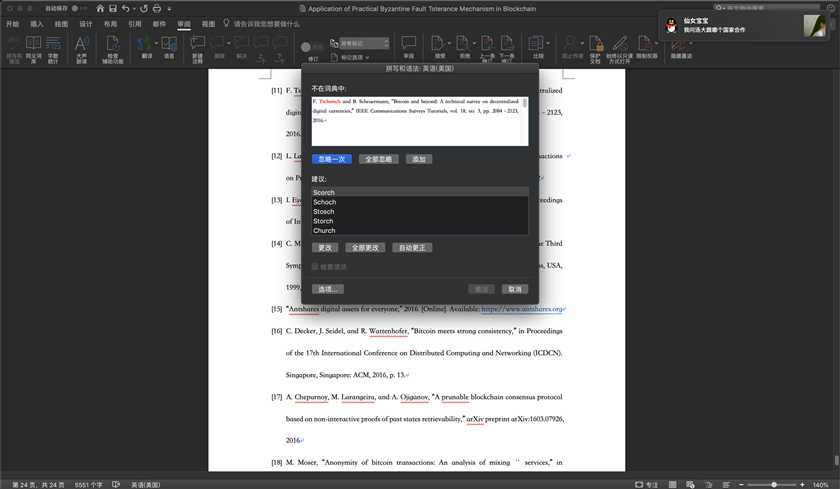Adjust the zoom slider in status bar
This screenshot has height=489, width=840.
(774, 484)
